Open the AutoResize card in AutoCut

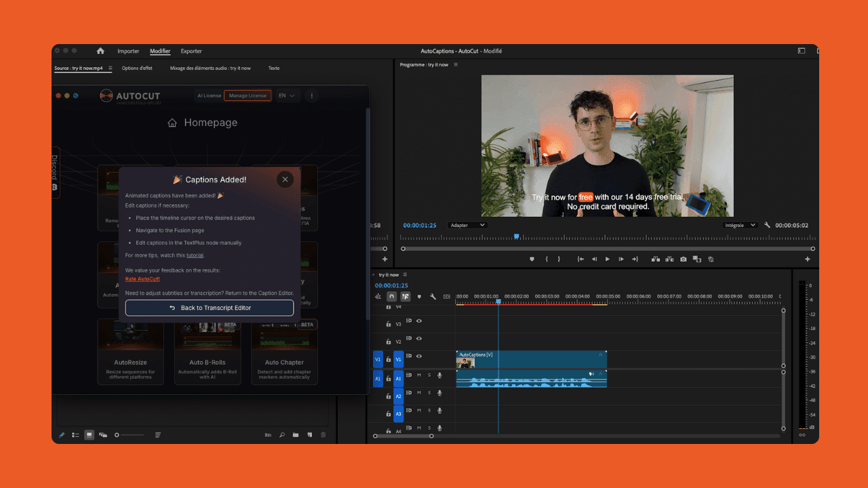(x=130, y=352)
